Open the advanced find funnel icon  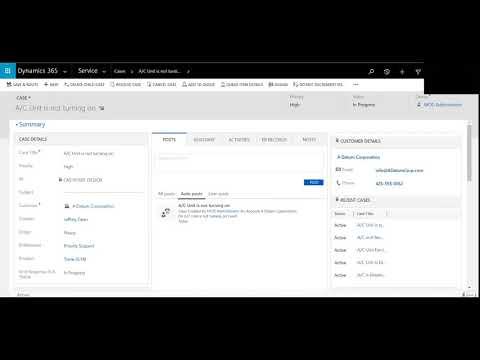[418, 71]
